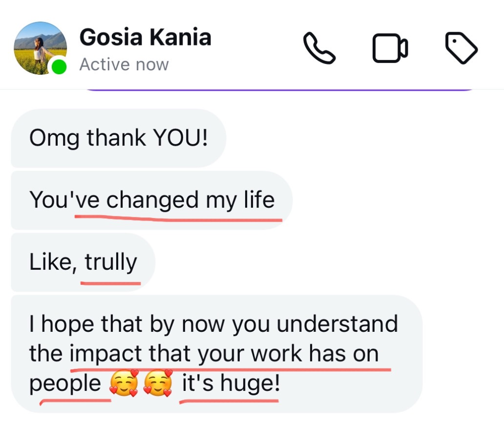Click the second smiling hearts emoji
This screenshot has width=504, height=430.
click(159, 383)
